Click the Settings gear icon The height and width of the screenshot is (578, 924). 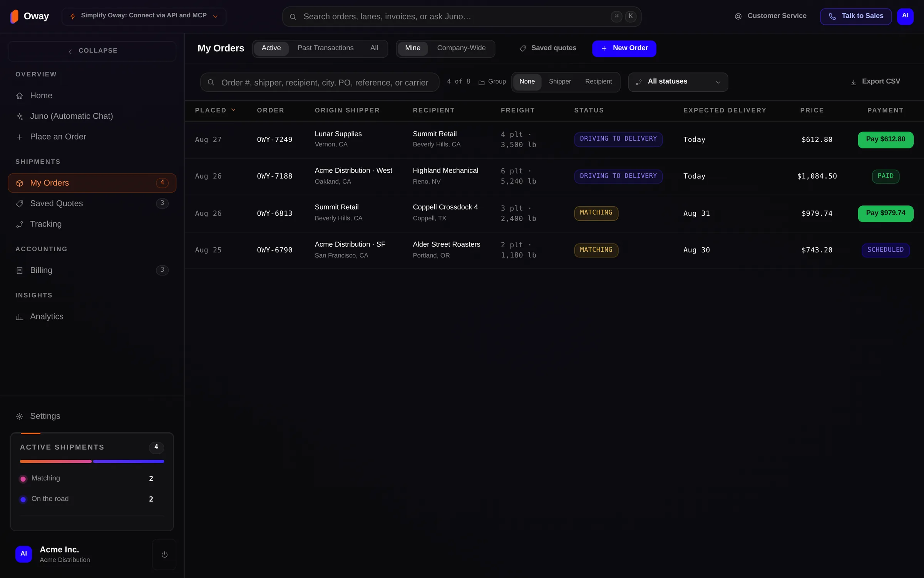pos(20,416)
